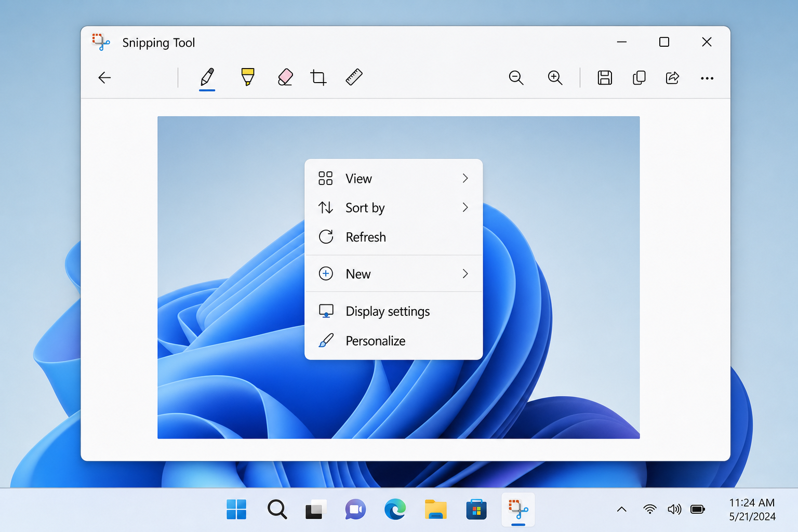Screen dimensions: 798x532
Task: Click the Snipping Tool app logo in title bar
Action: click(x=101, y=42)
